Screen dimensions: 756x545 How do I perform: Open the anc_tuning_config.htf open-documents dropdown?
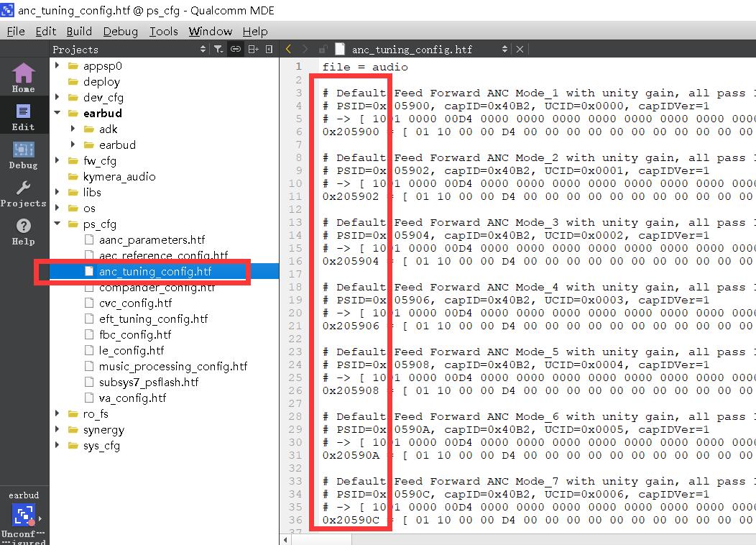point(504,49)
